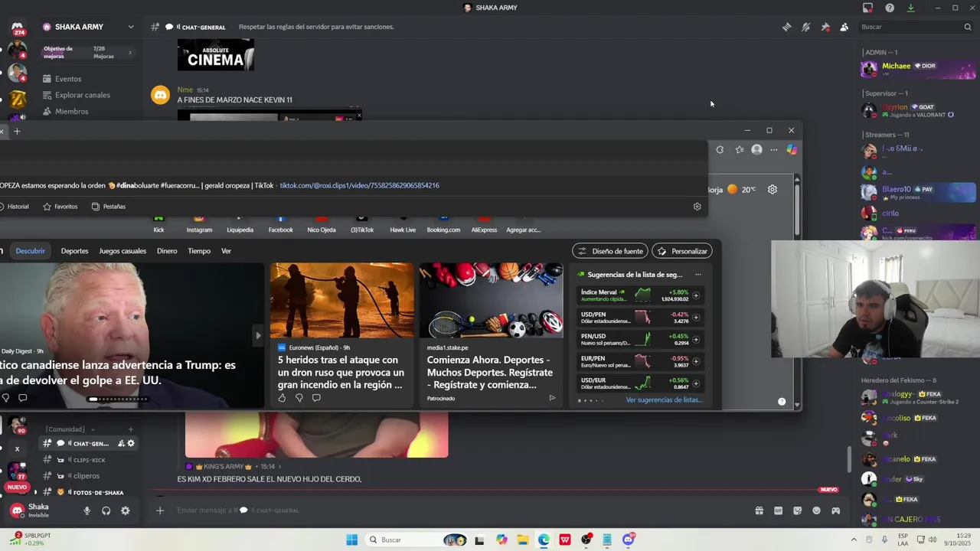Show hidden system tray icons chevron
The image size is (980, 551).
854,540
